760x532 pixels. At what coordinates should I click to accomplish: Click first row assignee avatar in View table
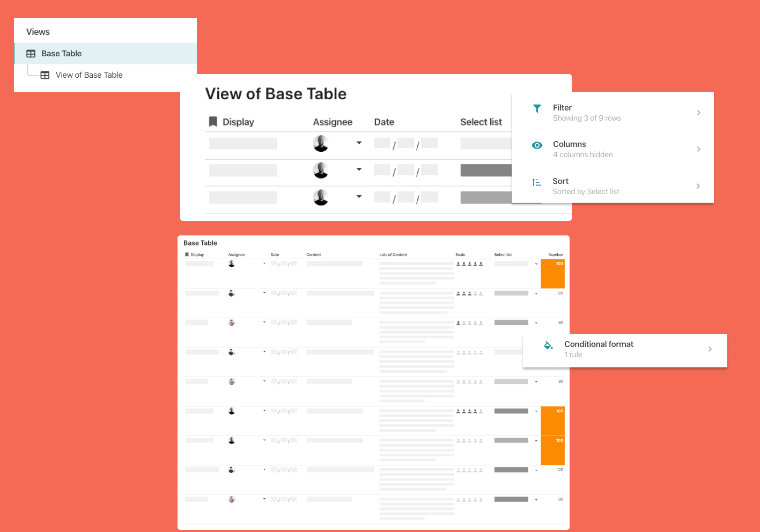click(321, 143)
